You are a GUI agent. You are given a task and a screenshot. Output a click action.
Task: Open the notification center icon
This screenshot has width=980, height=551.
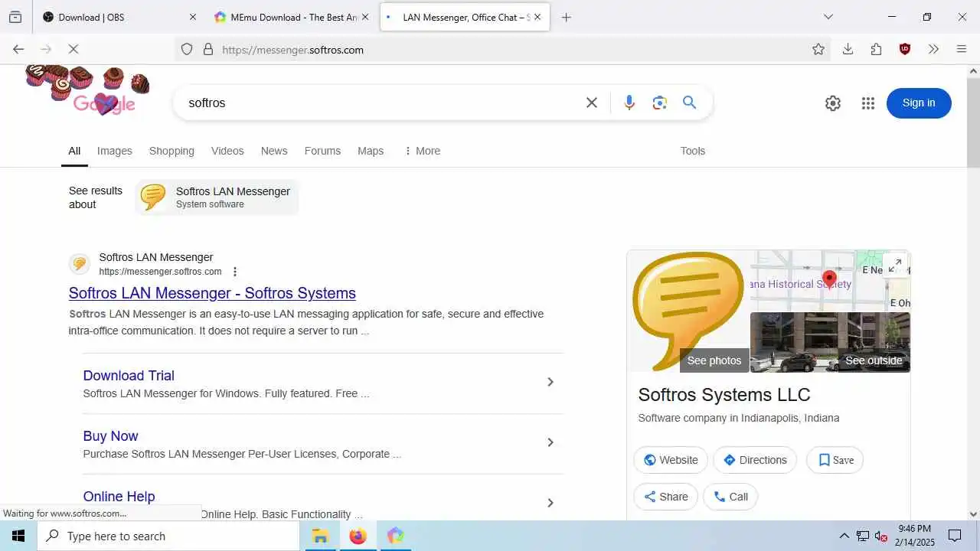[x=955, y=536]
